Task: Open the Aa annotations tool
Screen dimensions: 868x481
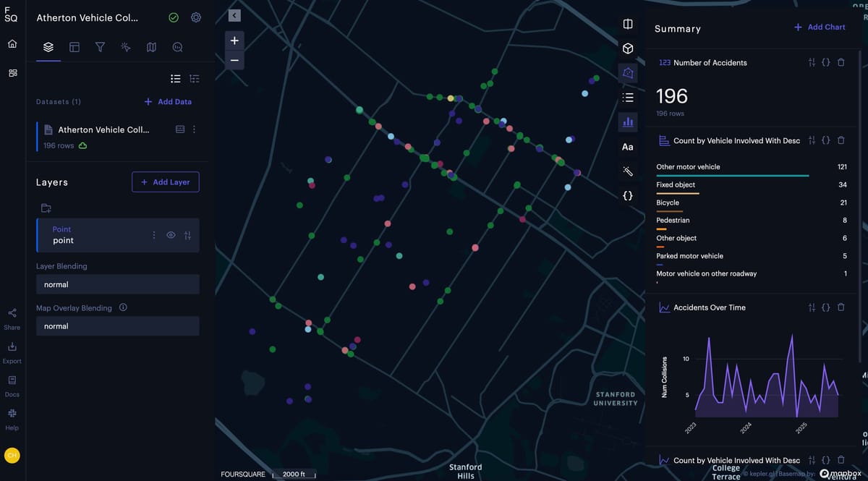Action: coord(628,147)
